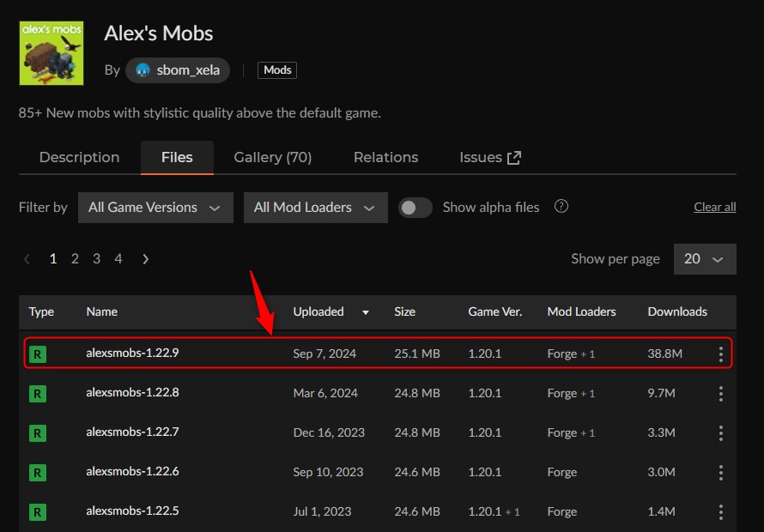Click the Clear all filters link
The height and width of the screenshot is (532, 764).
pos(714,208)
